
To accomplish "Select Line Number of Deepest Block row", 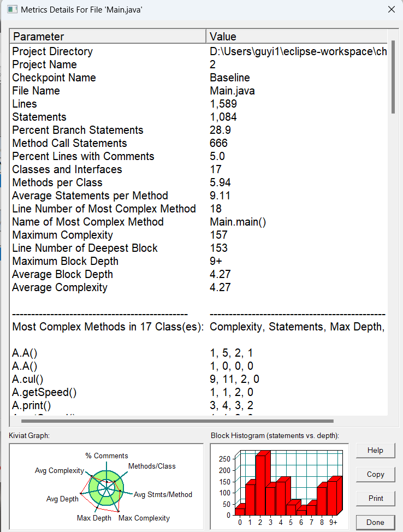I will [198, 249].
